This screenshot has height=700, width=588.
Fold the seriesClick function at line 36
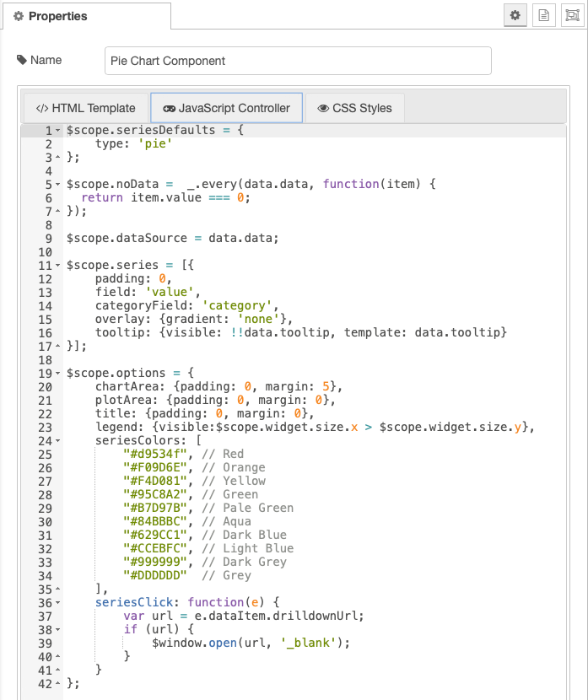(57, 603)
